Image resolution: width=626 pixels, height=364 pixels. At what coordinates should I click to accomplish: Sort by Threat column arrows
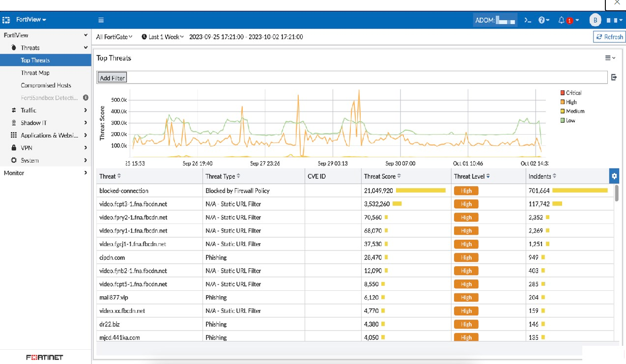[x=119, y=176]
